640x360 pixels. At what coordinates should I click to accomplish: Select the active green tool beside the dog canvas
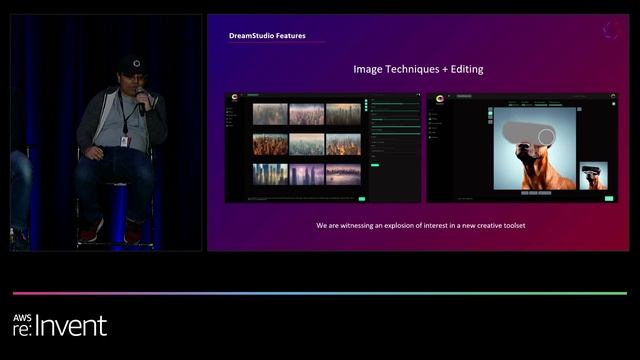pos(490,112)
